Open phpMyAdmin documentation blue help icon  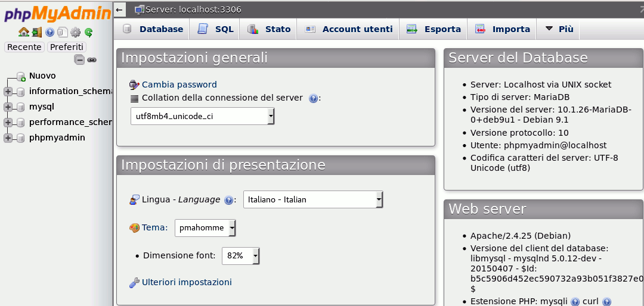click(49, 32)
